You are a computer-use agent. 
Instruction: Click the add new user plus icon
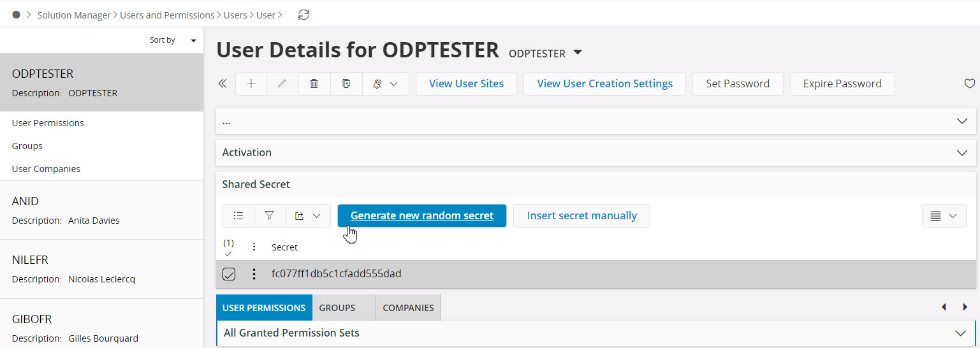click(x=251, y=83)
